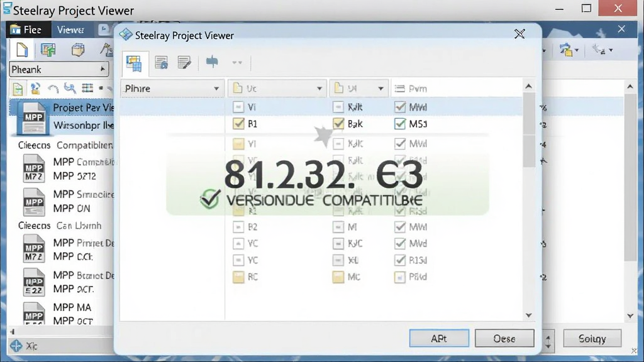The height and width of the screenshot is (362, 644).
Task: Click the small tab icon after Viewer
Action: [104, 29]
